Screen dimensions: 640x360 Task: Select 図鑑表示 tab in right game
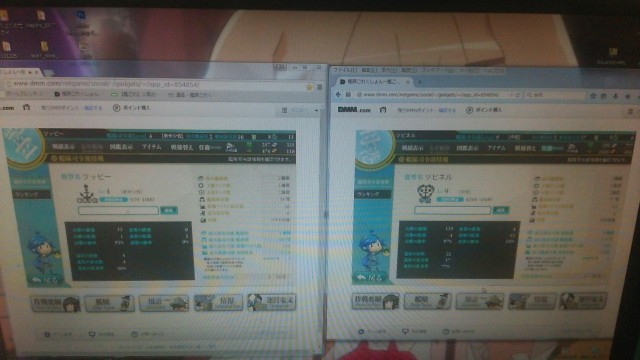(x=467, y=148)
